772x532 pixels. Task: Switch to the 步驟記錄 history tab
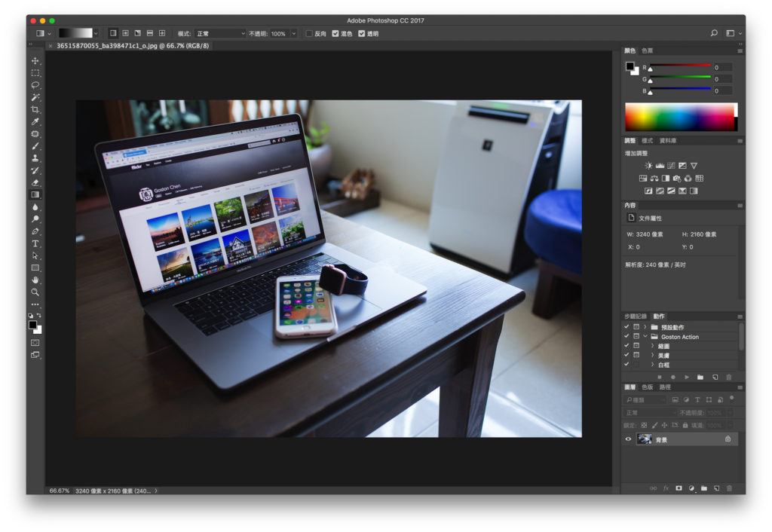click(636, 316)
